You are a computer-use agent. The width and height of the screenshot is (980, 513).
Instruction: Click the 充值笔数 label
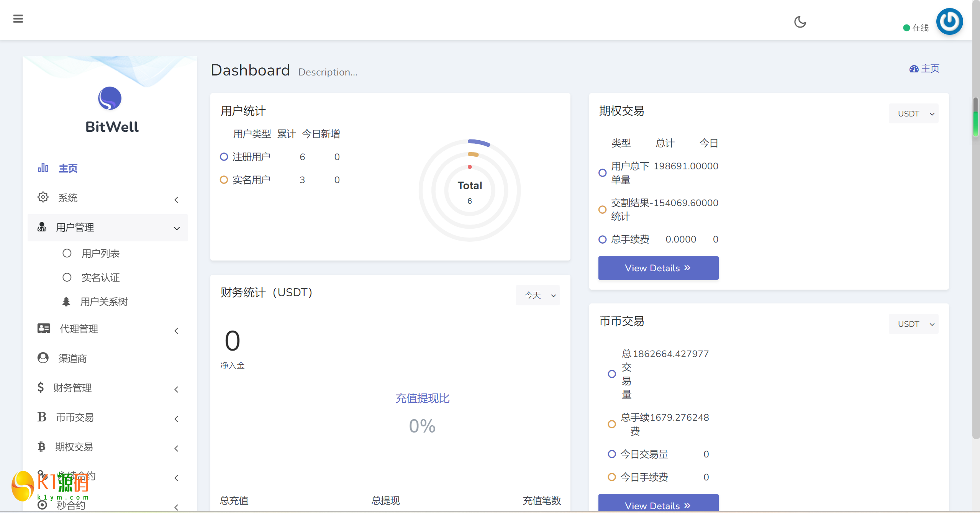pos(542,500)
